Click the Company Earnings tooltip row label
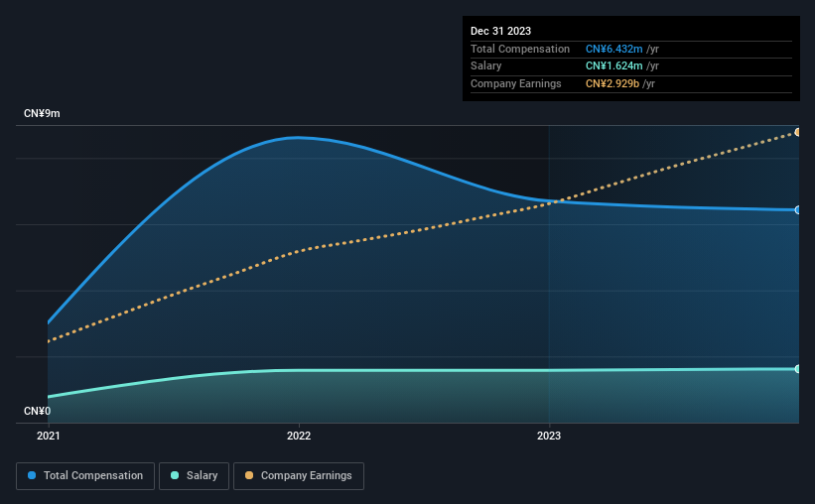Viewport: 815px width, 504px height. pos(515,83)
